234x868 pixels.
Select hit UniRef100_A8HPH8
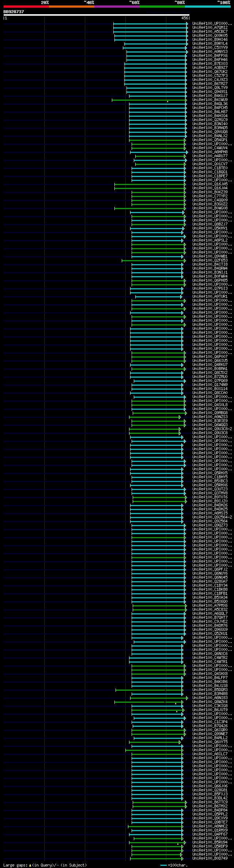[x=210, y=152]
